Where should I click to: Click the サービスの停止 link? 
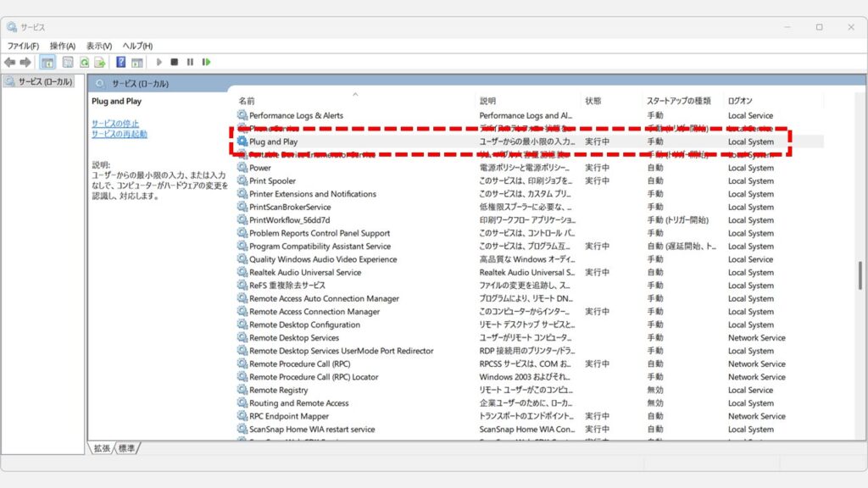[115, 124]
